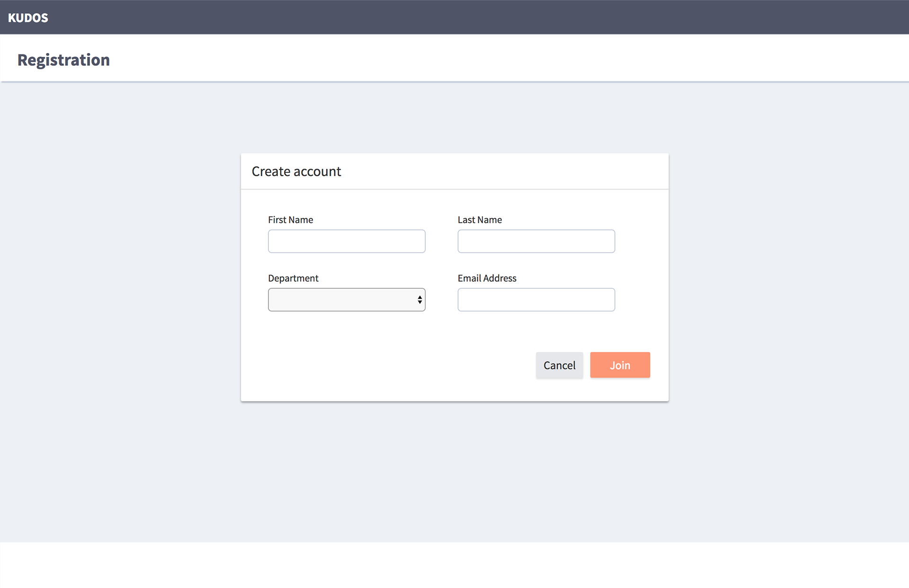
Task: Click the Department select arrow indicator
Action: pos(419,300)
